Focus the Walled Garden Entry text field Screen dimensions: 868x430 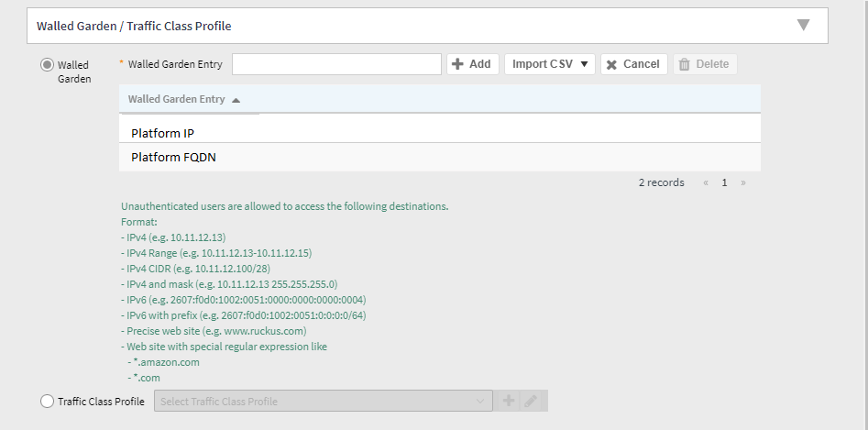[x=336, y=64]
